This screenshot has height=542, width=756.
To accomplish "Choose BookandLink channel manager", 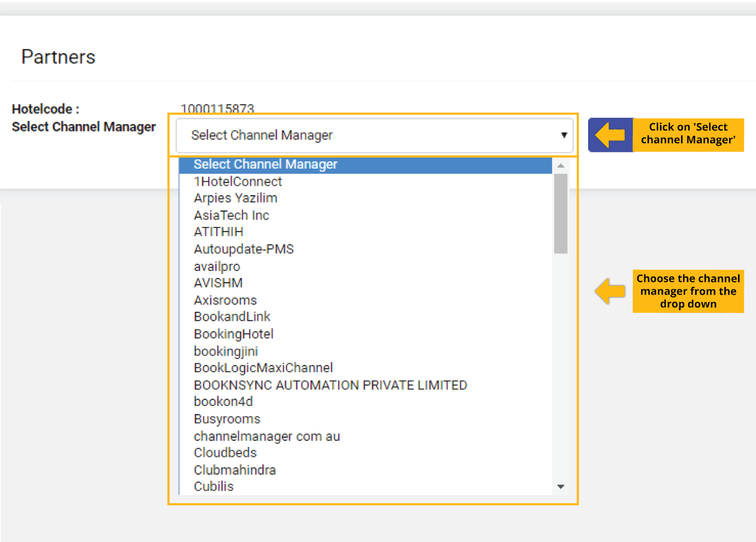I will [232, 316].
